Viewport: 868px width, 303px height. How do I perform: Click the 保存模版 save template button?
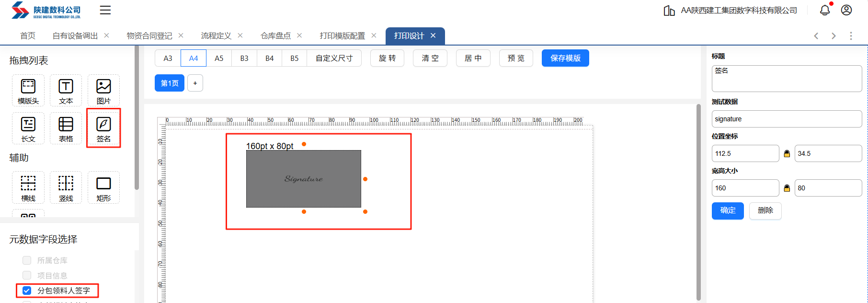[x=565, y=58]
